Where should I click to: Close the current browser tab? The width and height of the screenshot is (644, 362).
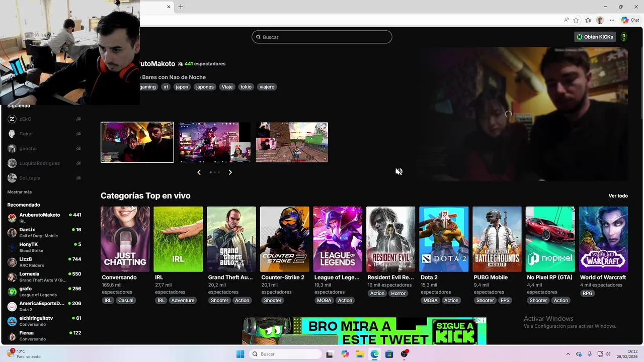coord(169,7)
